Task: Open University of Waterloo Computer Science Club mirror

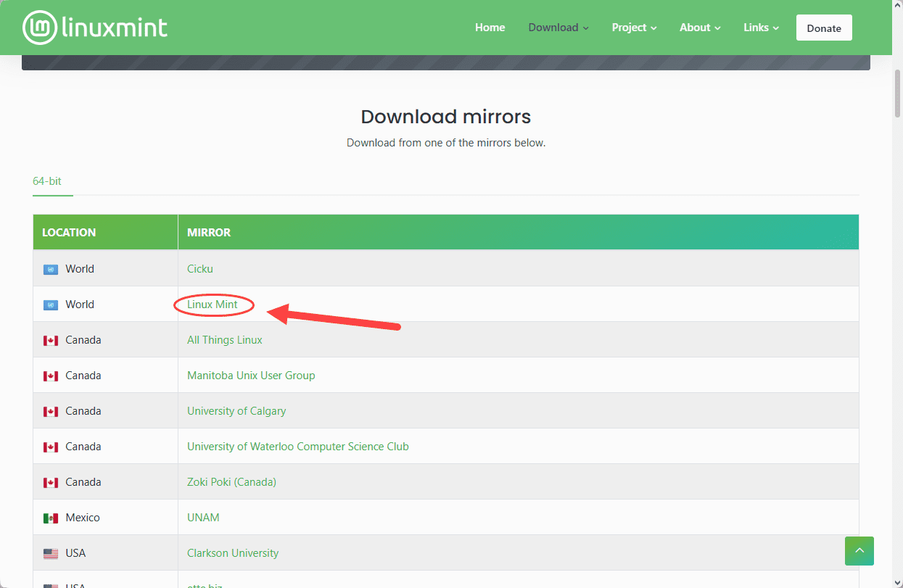Action: (298, 447)
